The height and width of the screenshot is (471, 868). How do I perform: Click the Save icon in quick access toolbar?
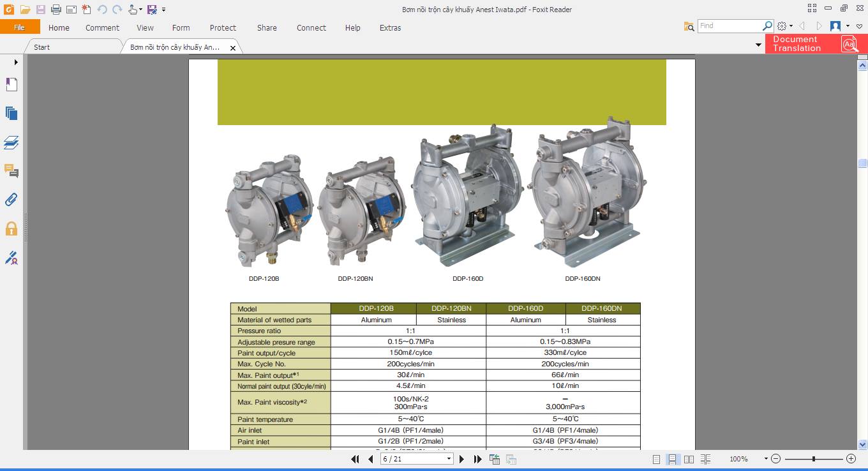point(41,10)
